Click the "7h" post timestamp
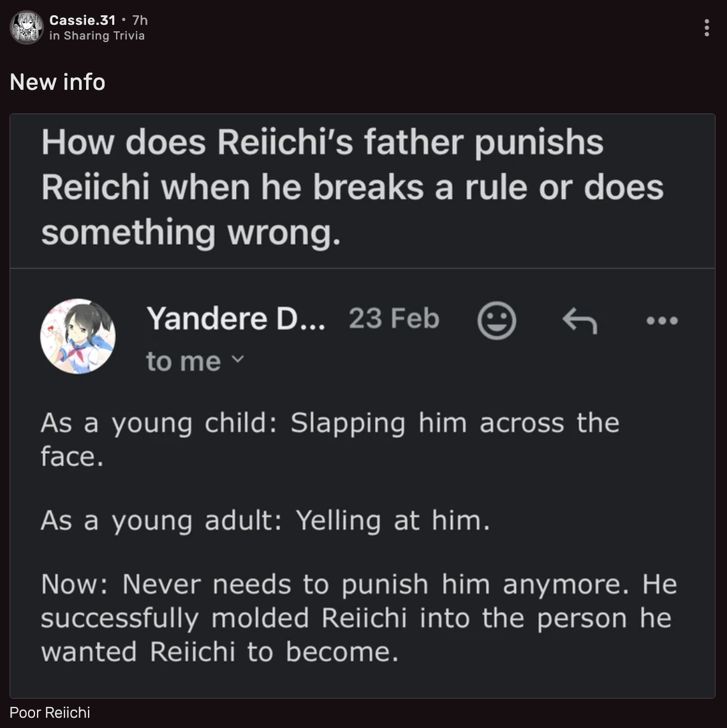 [x=140, y=20]
